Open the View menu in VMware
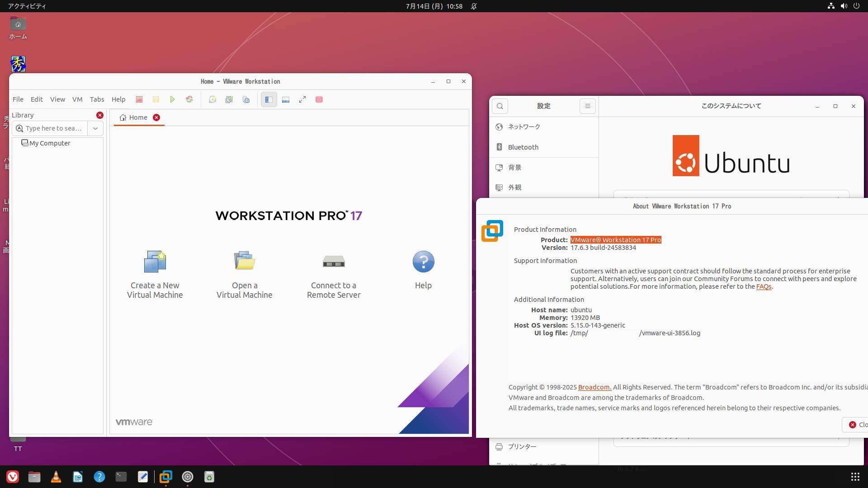 click(57, 99)
